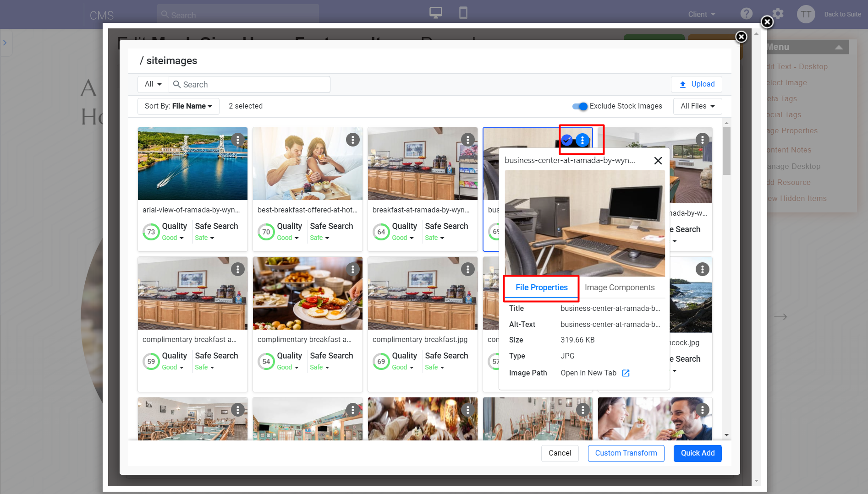This screenshot has width=868, height=494.
Task: Expand Quality Good dropdown for breakfast-at-ramada image
Action: (x=403, y=238)
